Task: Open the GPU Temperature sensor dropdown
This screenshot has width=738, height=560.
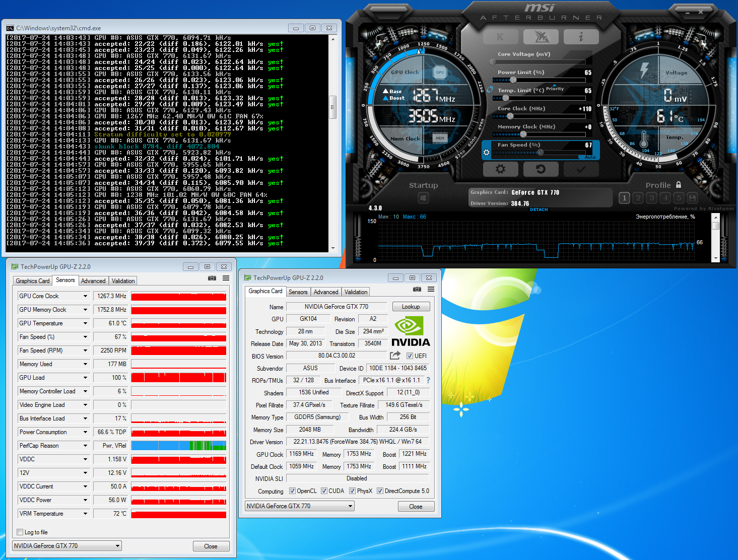Action: tap(85, 323)
